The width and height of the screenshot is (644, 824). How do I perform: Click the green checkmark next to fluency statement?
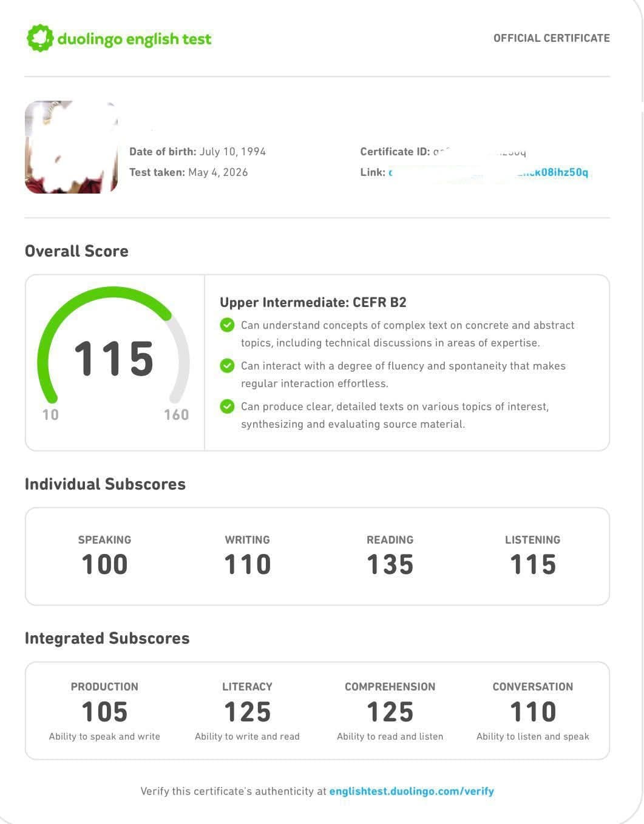[x=227, y=366]
